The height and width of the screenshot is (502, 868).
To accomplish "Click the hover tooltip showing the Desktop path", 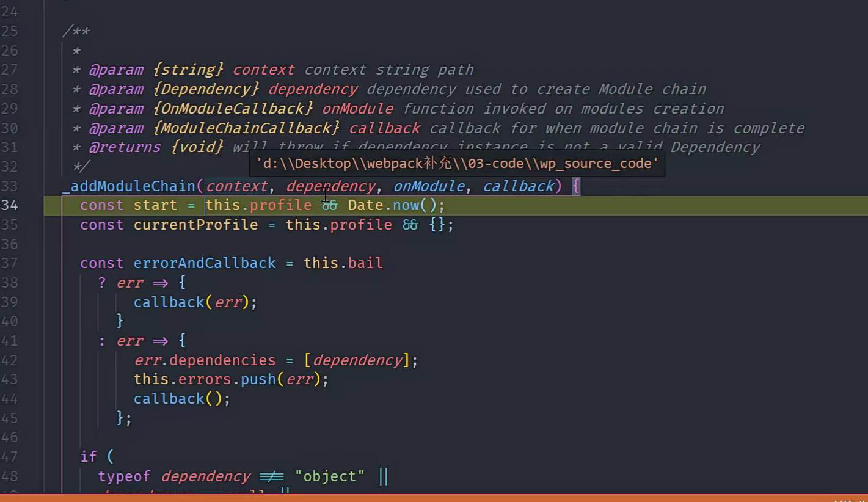I will coord(457,164).
